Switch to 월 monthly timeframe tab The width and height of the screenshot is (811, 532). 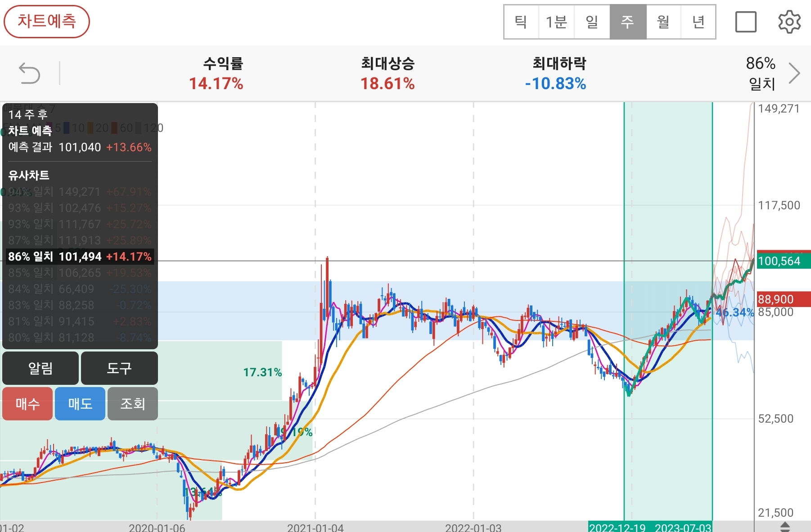(663, 22)
